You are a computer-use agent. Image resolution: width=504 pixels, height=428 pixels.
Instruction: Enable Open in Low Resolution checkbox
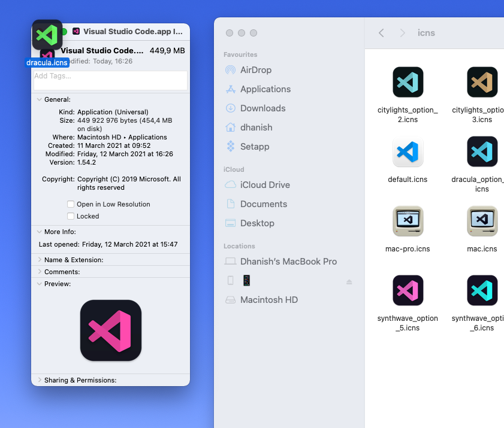click(71, 204)
